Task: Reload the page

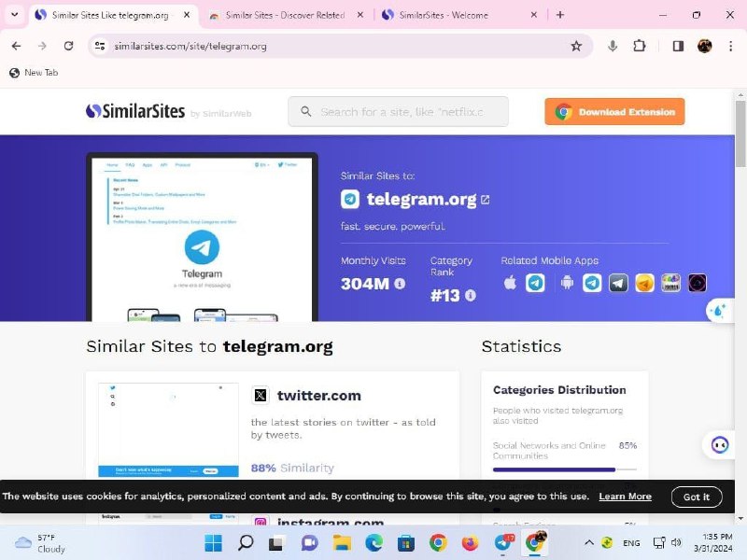Action: coord(68,46)
